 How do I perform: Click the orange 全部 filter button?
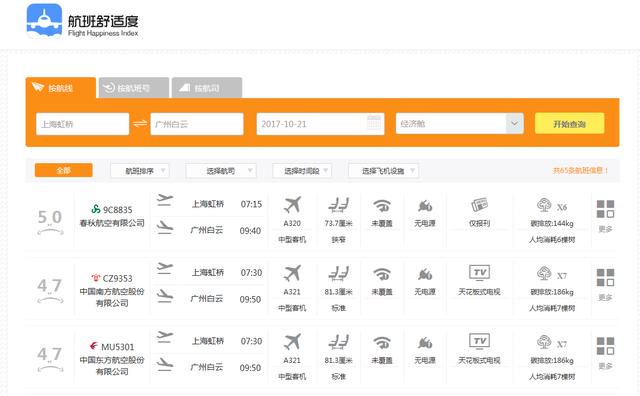[x=64, y=171]
